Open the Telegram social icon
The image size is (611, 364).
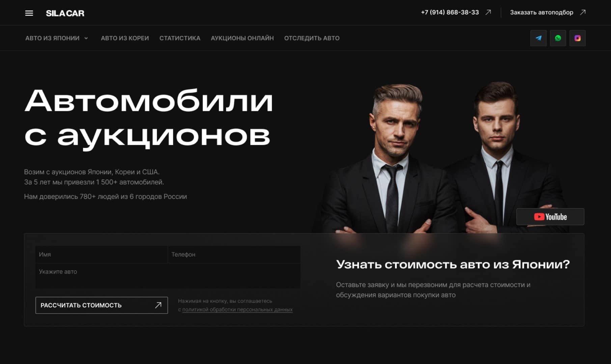pyautogui.click(x=538, y=38)
